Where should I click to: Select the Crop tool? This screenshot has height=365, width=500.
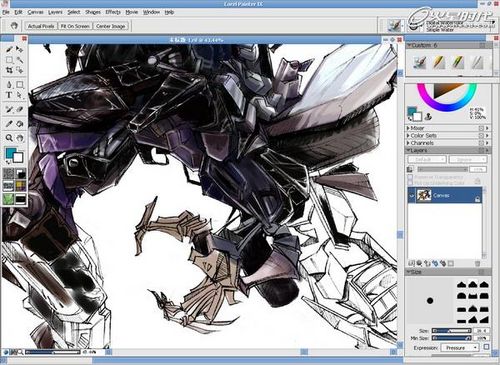coord(9,70)
